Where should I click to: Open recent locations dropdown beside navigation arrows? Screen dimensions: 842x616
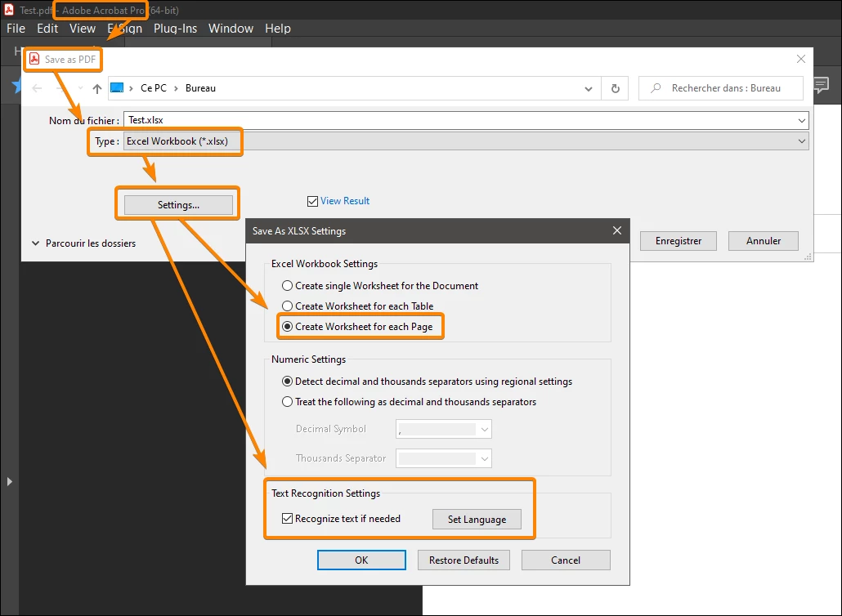[x=81, y=88]
